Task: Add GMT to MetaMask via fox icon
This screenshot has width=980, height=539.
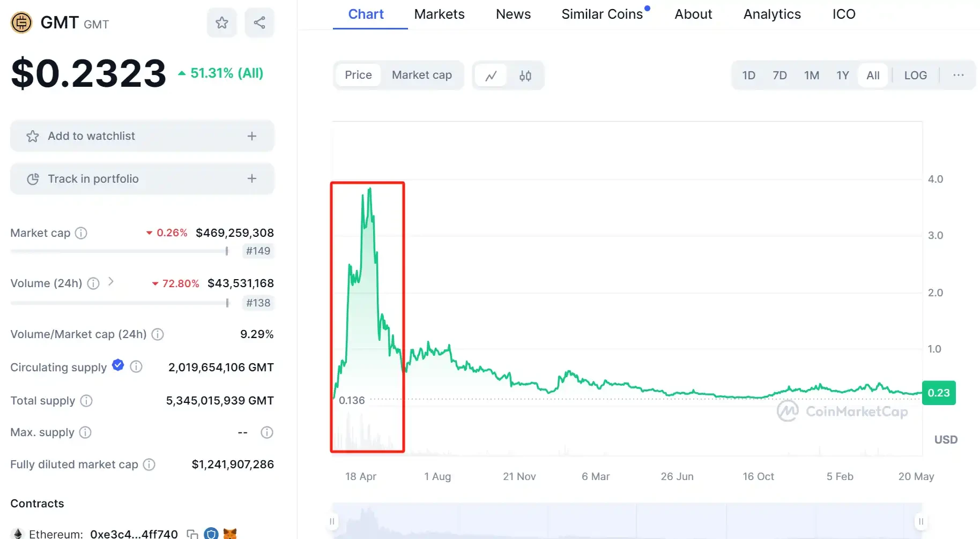Action: 231,533
